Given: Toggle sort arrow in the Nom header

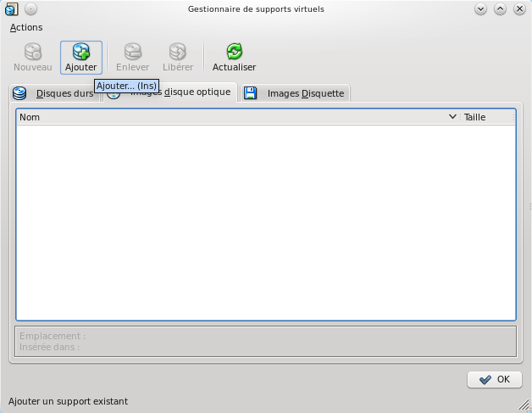Looking at the screenshot, I should (452, 117).
